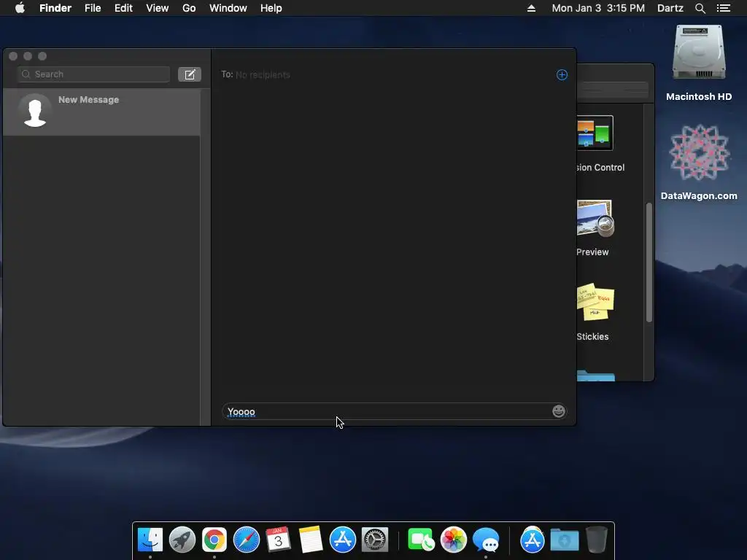Open the View menu
Screen dimensions: 747x560
pos(158,8)
